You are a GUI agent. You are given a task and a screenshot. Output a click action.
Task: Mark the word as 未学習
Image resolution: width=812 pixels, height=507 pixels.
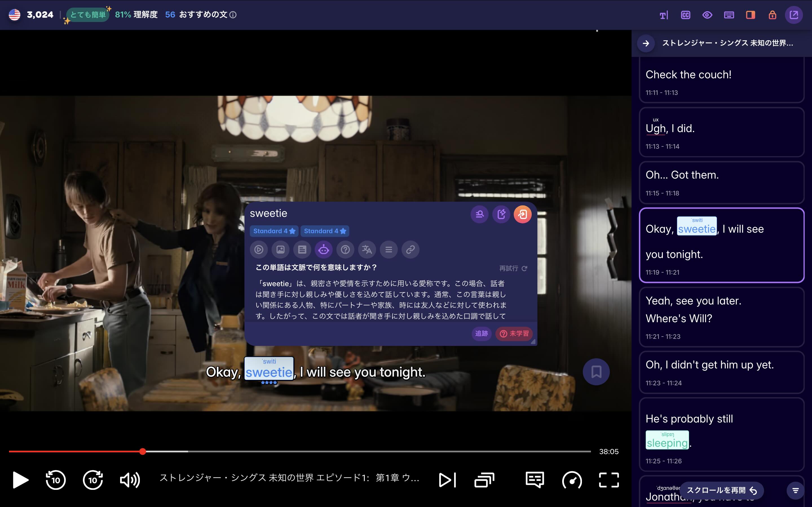514,334
